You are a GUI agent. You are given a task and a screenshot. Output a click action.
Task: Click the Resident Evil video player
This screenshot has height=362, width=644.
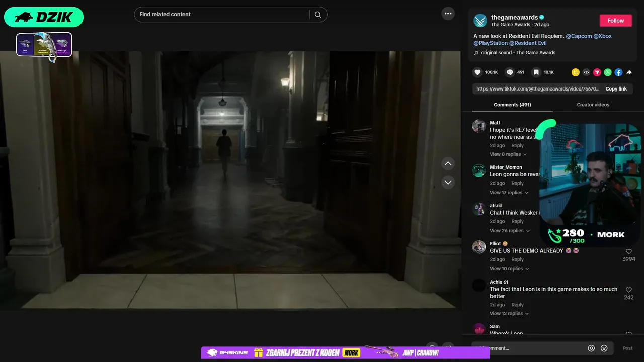(230, 180)
